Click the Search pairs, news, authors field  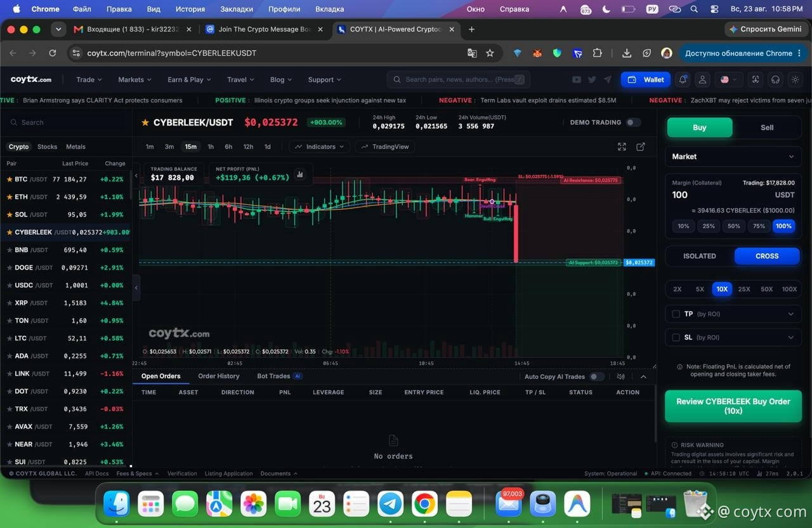coord(459,79)
